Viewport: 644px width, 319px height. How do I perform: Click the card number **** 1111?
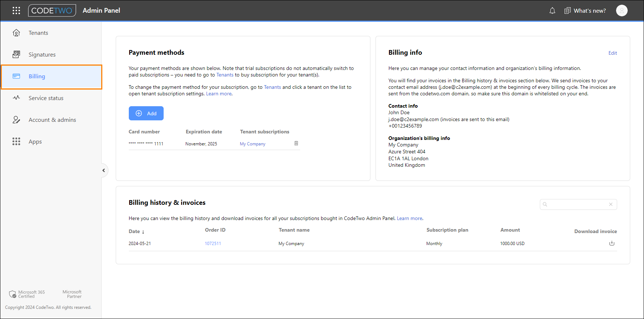point(146,144)
